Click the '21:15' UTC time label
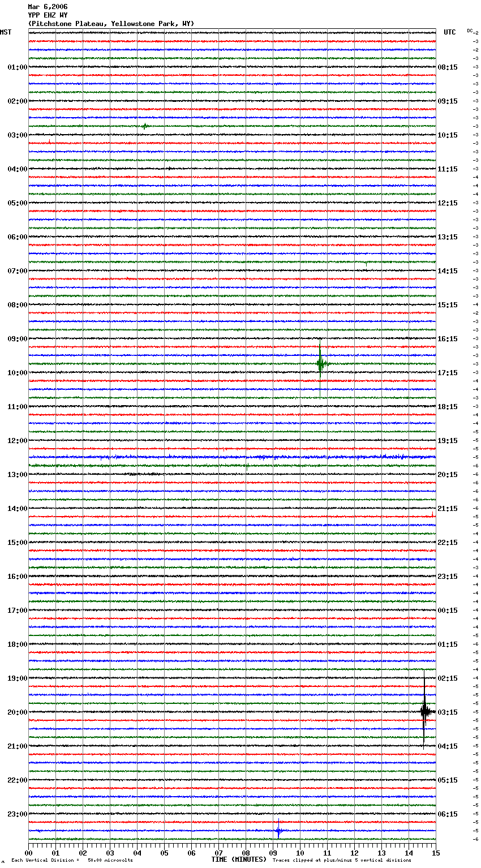 (448, 509)
